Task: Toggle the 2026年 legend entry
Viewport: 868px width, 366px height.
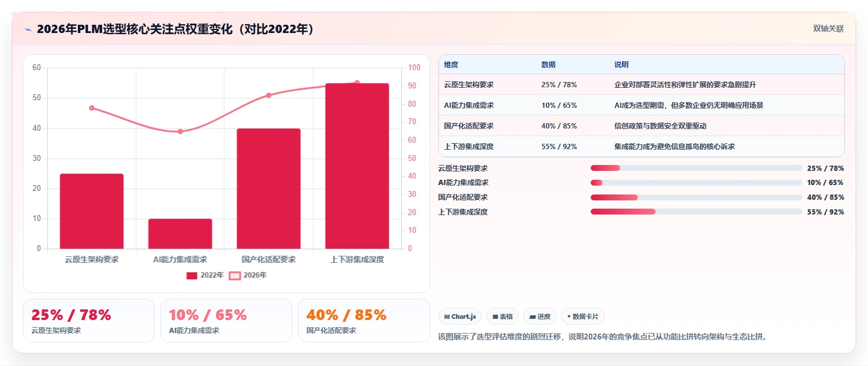Action: (248, 275)
